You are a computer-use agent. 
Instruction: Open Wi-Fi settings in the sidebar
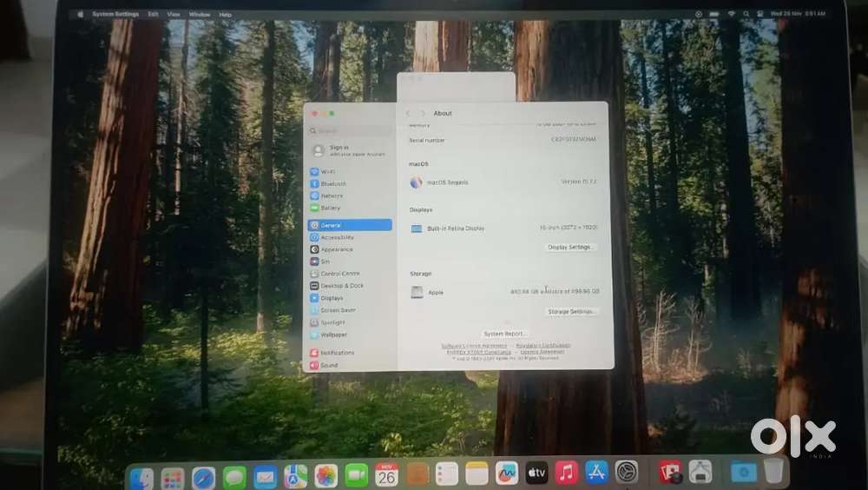[x=328, y=172]
